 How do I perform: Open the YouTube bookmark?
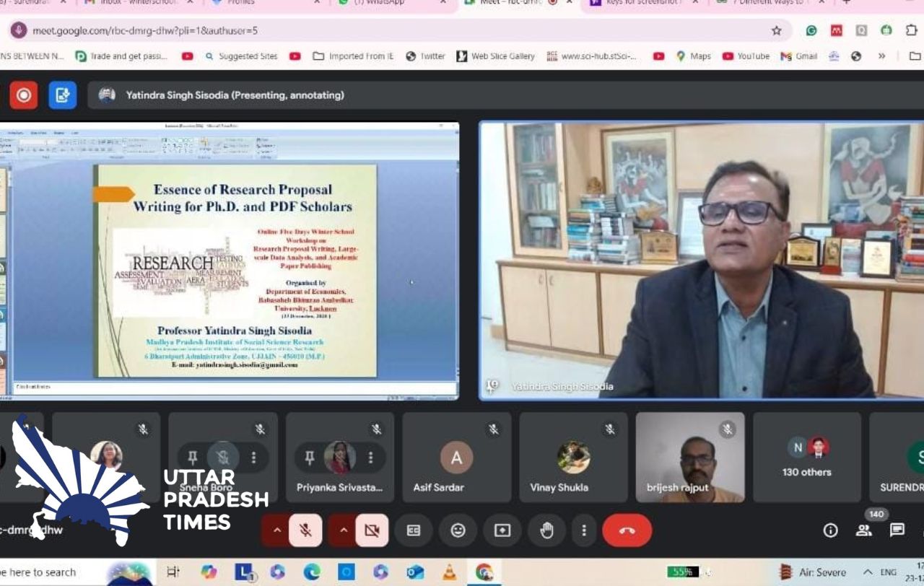click(746, 56)
